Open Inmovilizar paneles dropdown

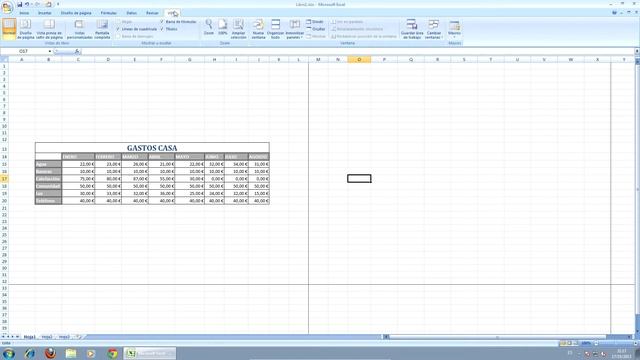294,29
